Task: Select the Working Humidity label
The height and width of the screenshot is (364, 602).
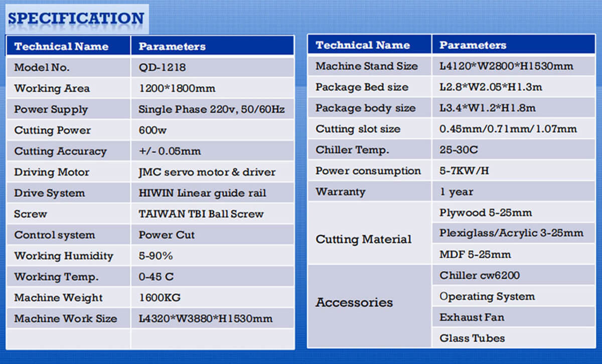Action: point(63,256)
